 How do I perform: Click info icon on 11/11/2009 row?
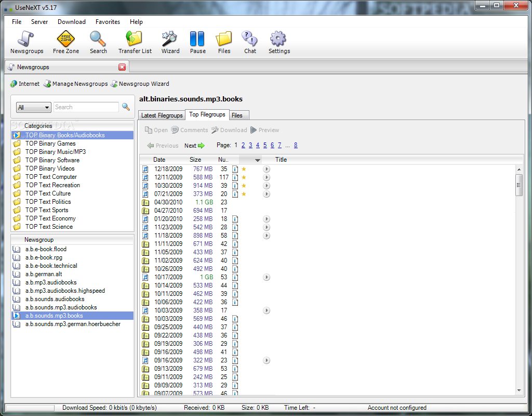pyautogui.click(x=235, y=244)
